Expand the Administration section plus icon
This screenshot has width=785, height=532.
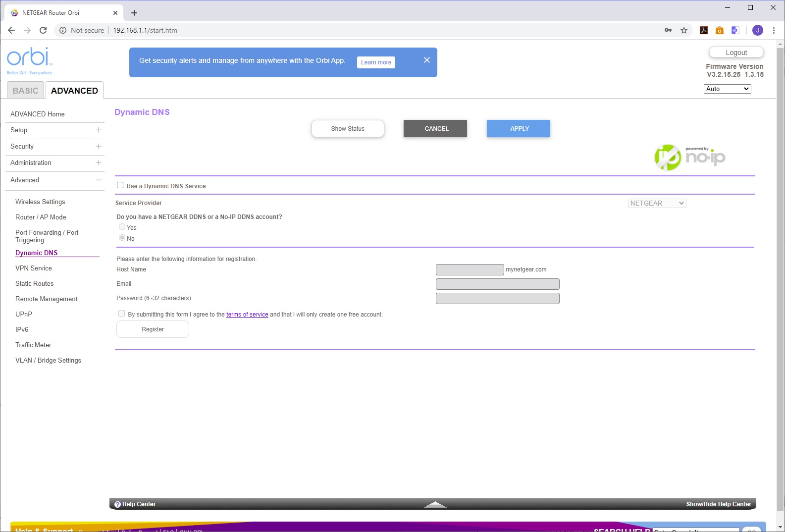[x=98, y=162]
